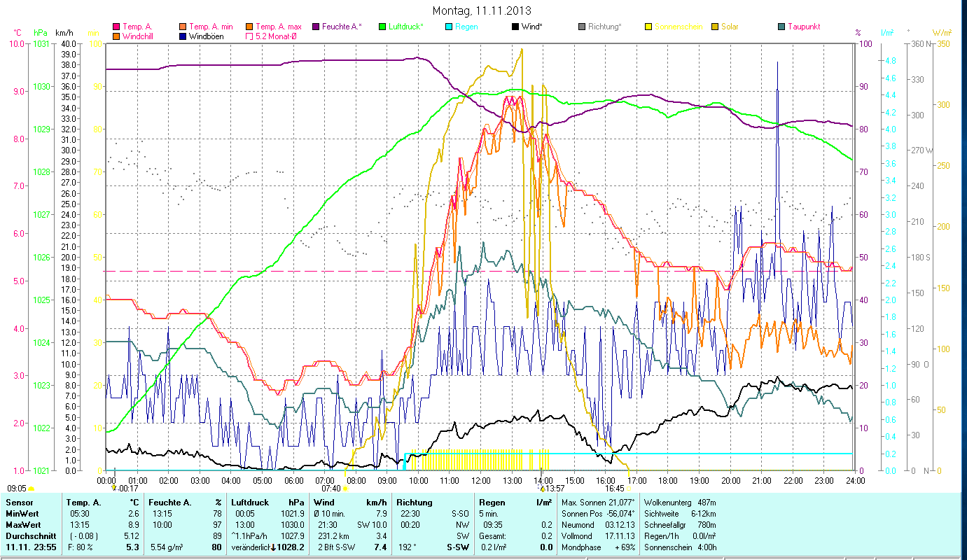
Task: Click the yellow Sonnenschein legend square
Action: point(648,27)
